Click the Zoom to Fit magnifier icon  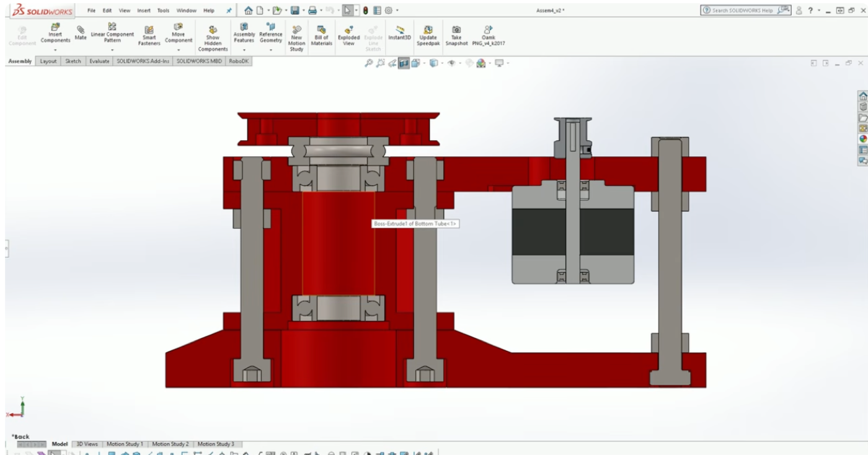pyautogui.click(x=369, y=63)
